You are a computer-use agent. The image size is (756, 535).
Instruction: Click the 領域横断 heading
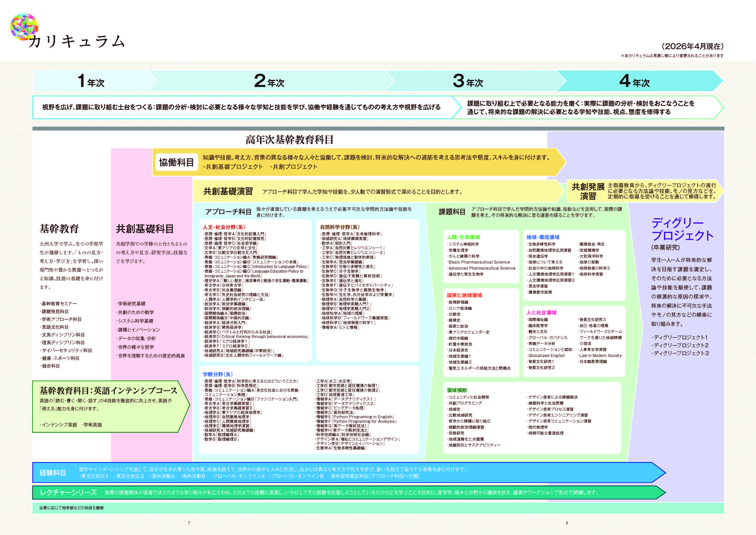click(x=457, y=390)
